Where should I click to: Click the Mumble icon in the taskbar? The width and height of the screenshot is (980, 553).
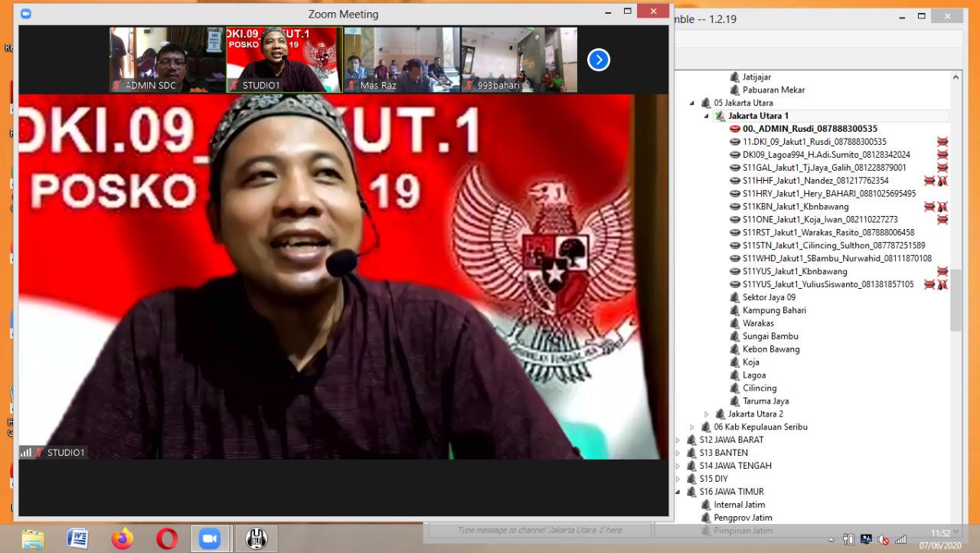(x=256, y=538)
